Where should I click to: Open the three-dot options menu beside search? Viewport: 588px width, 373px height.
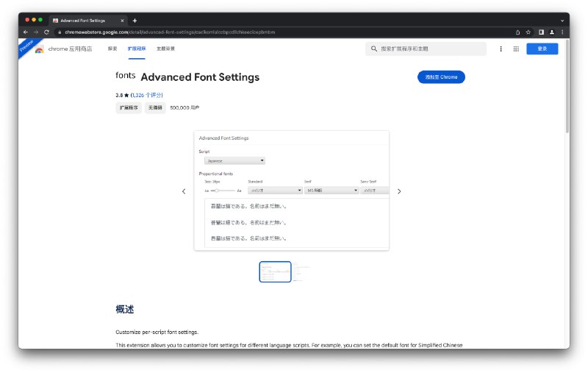tap(501, 49)
